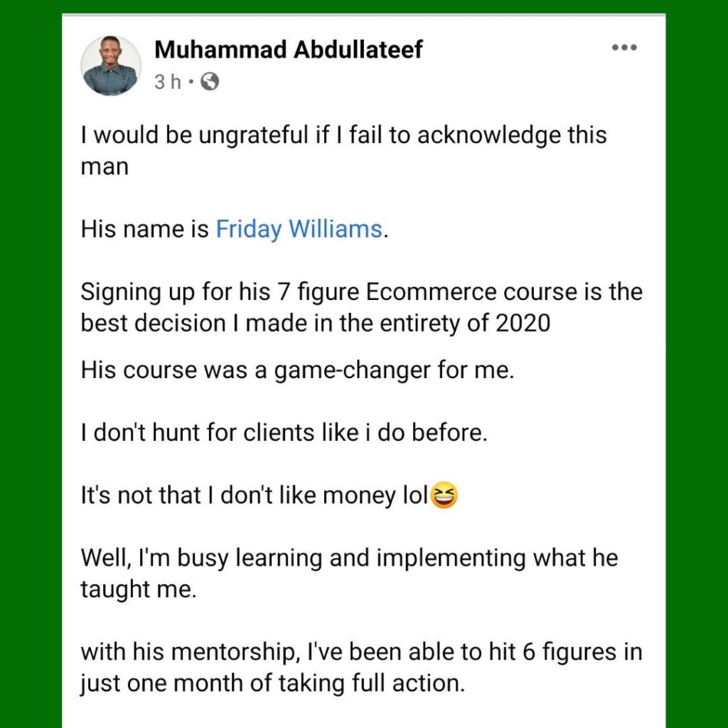Image resolution: width=728 pixels, height=728 pixels.
Task: Click the 'best decision I made' line
Action: pos(316,323)
